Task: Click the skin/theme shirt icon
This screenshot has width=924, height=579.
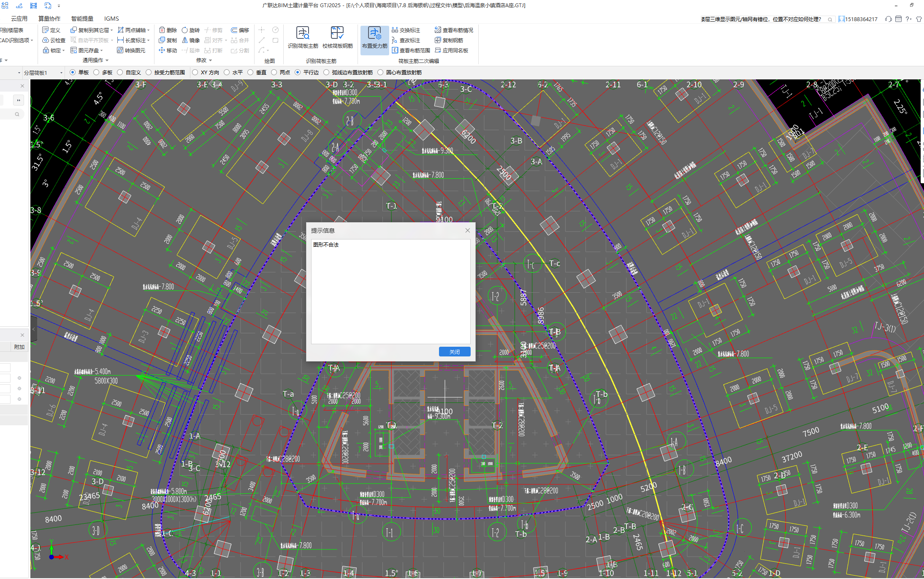Action: [x=919, y=19]
